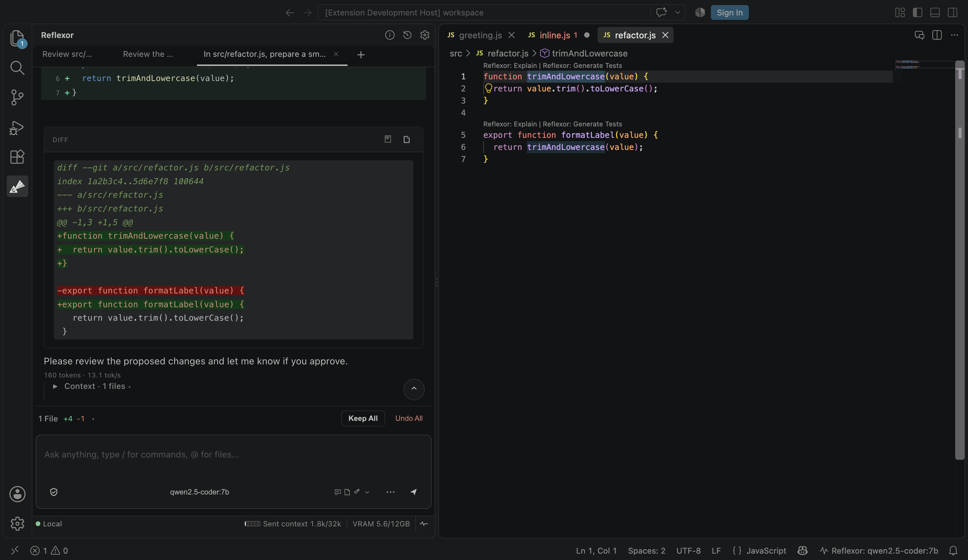
Task: Click the shield permissions icon in input
Action: tap(54, 492)
